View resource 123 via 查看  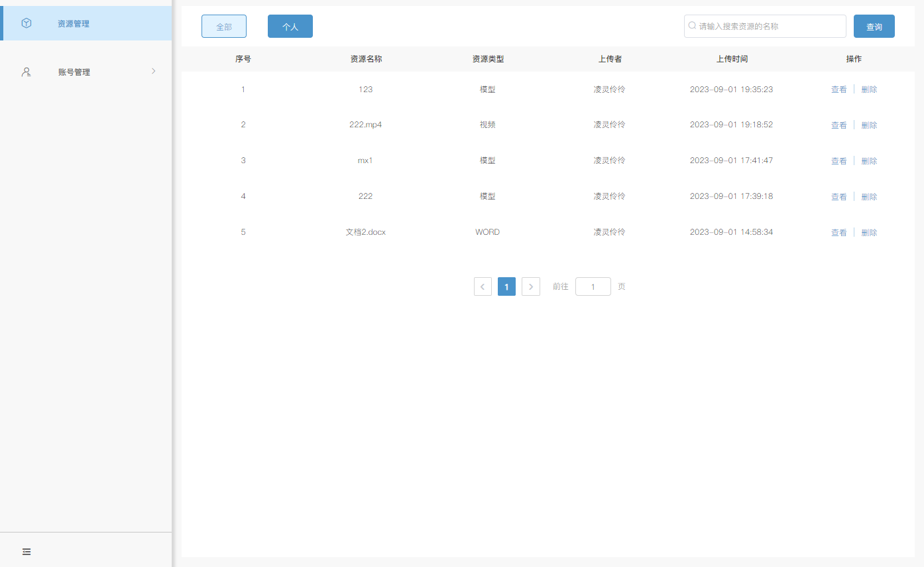(839, 90)
